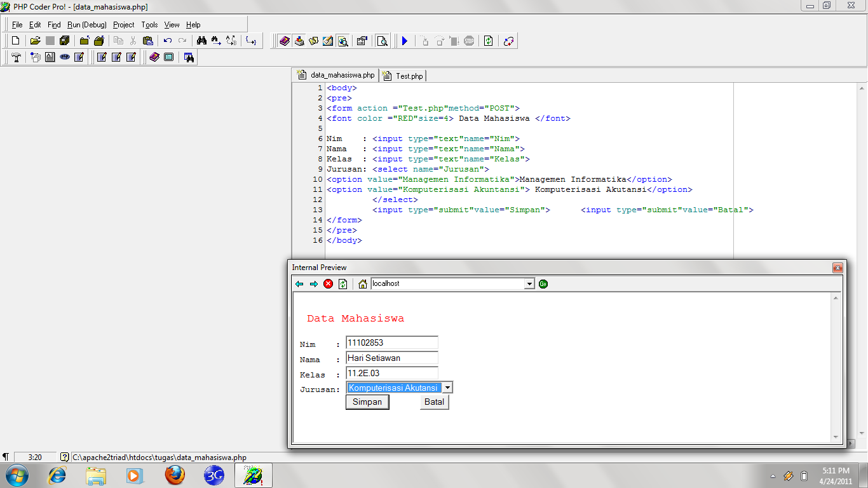Image resolution: width=868 pixels, height=488 pixels.
Task: Stop loading with the red X in Internal Preview
Action: (x=328, y=284)
